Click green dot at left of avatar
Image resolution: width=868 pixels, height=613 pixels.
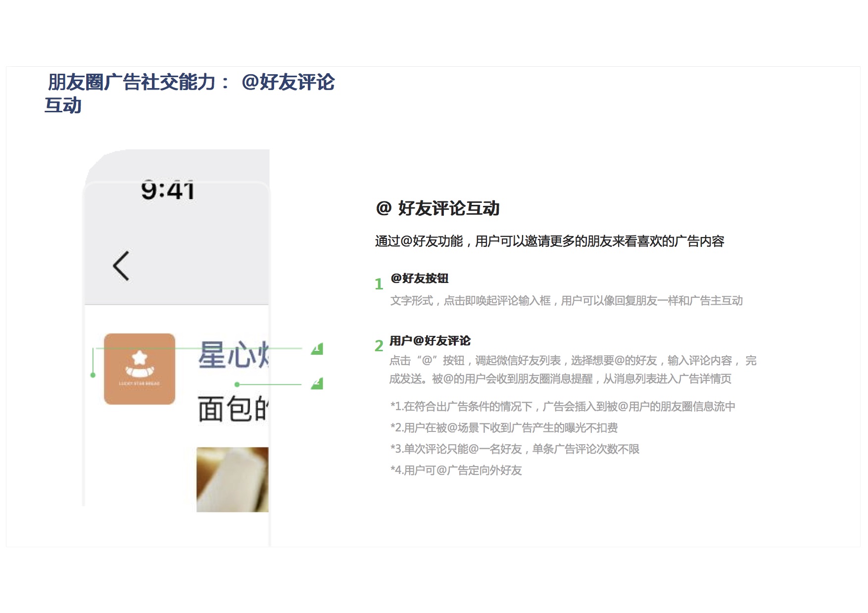coord(93,375)
